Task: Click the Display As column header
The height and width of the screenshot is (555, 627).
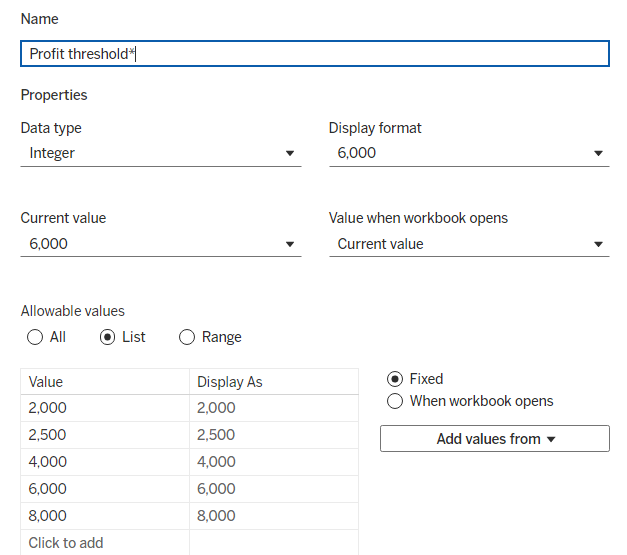Action: click(273, 382)
